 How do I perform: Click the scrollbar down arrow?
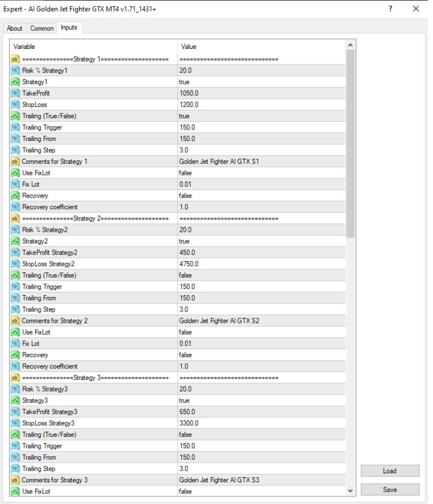[350, 491]
